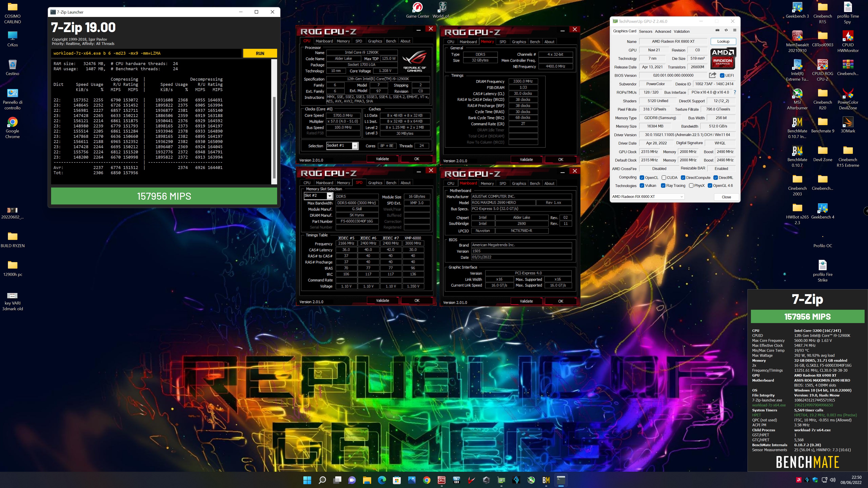Image resolution: width=868 pixels, height=488 pixels.
Task: Open CPUID ROG CPU-Z desktop icon
Action: [x=823, y=70]
